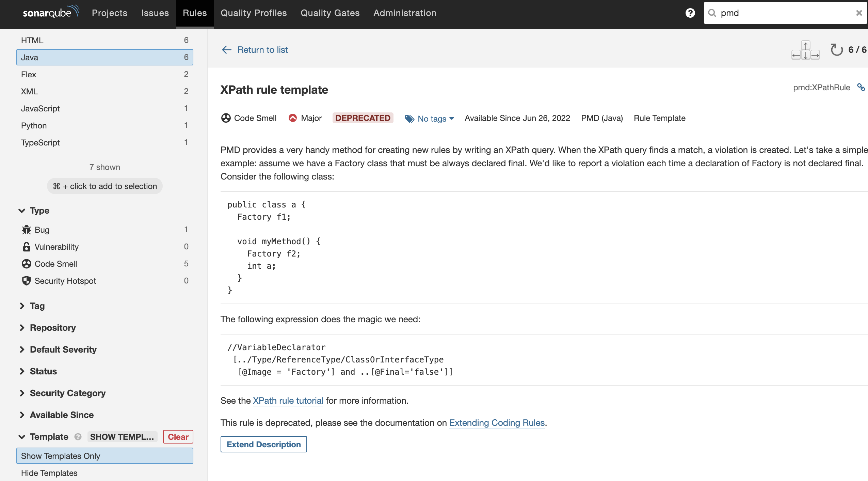Click the tags icon next to No tags
This screenshot has height=481, width=868.
pyautogui.click(x=409, y=119)
